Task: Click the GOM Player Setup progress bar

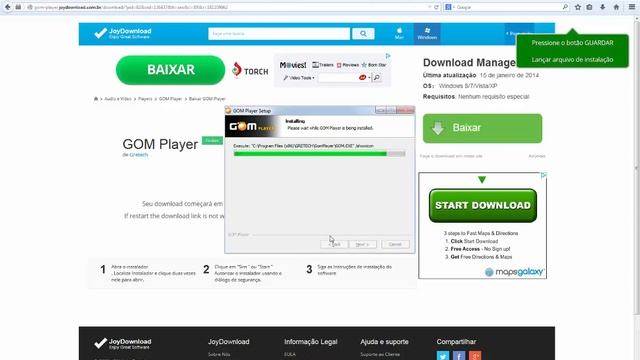Action: (x=319, y=154)
